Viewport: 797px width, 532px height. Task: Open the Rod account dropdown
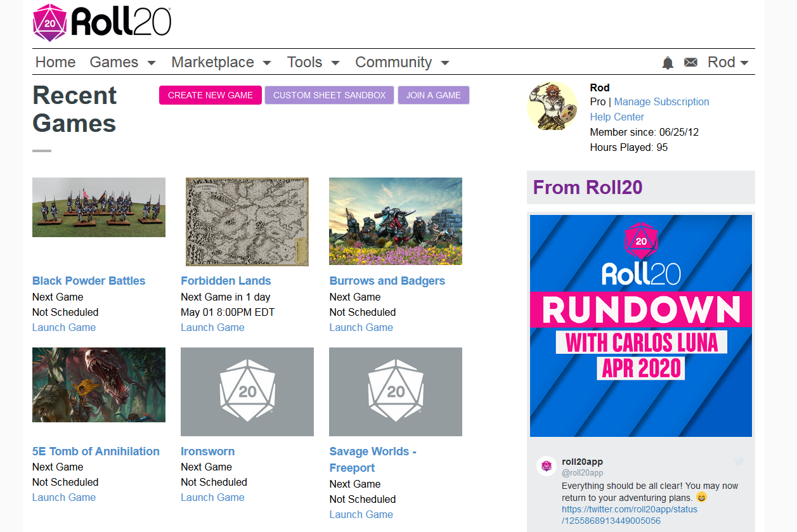click(x=728, y=62)
